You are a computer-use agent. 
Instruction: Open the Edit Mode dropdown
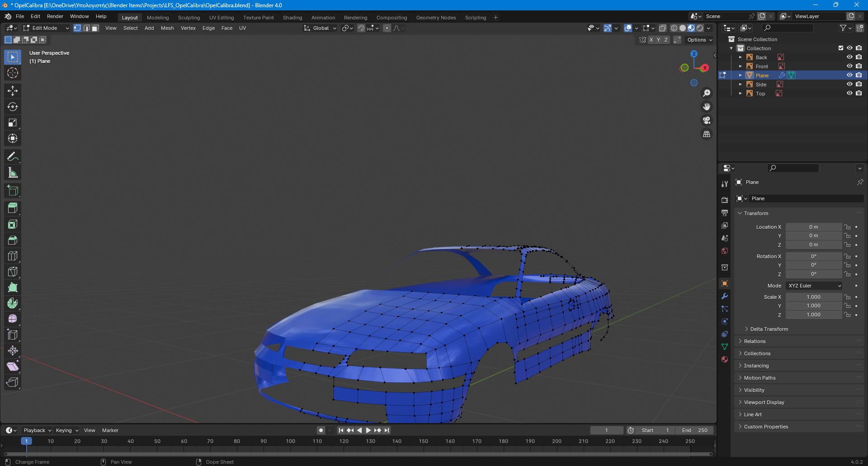pos(46,28)
